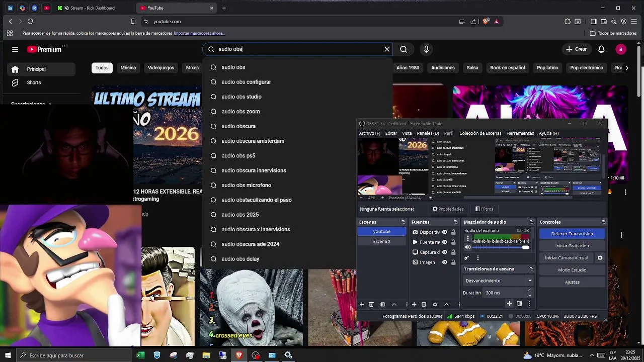Remove selected source with Fuentes trash icon

[424, 304]
